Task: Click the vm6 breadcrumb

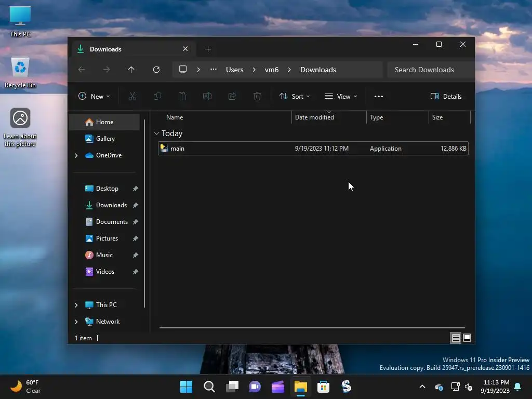Action: pos(272,70)
